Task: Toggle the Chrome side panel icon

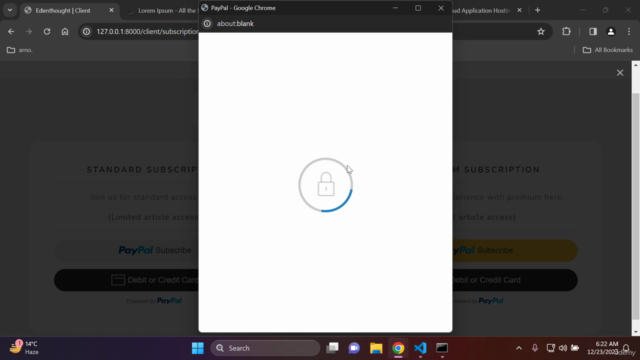Action: 593,31
